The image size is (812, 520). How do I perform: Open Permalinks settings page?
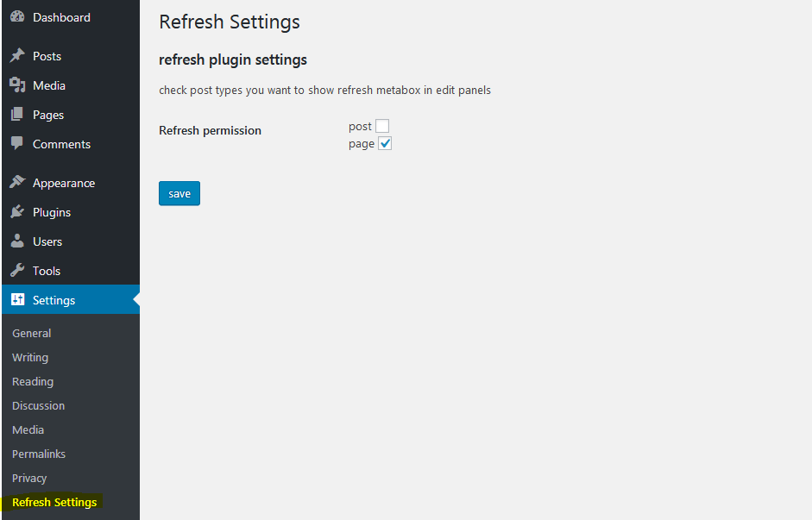pyautogui.click(x=39, y=454)
